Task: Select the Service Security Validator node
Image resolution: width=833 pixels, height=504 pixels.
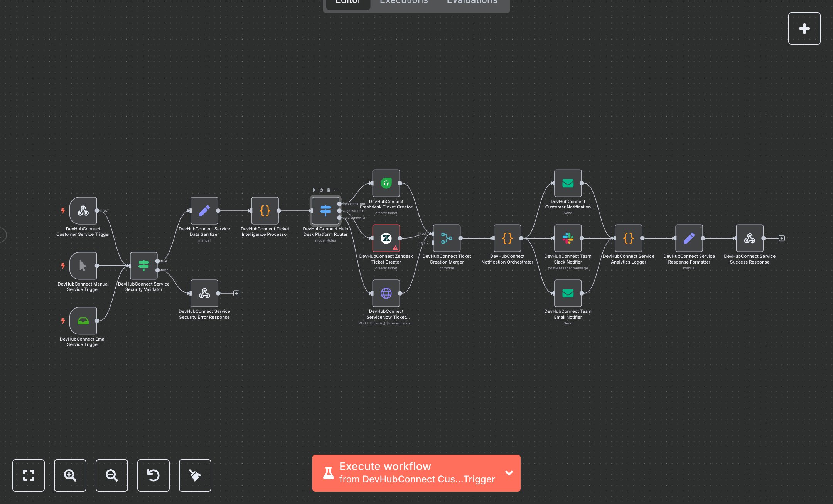Action: [143, 265]
